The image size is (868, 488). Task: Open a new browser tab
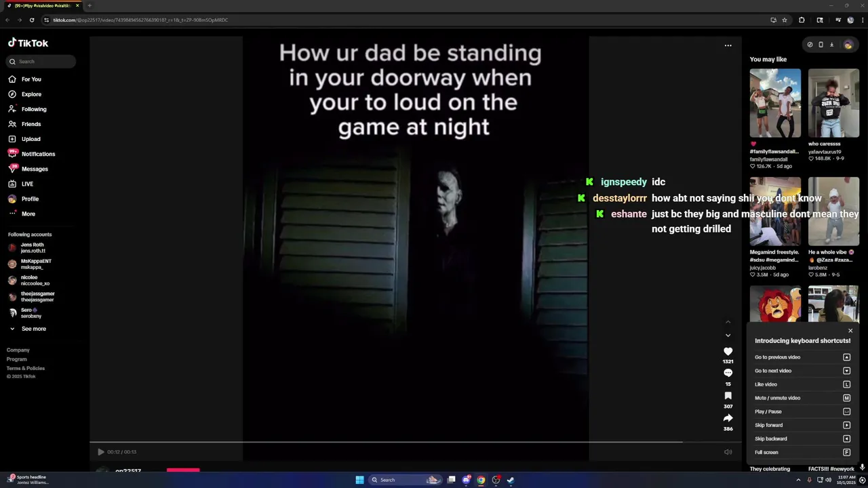point(90,5)
